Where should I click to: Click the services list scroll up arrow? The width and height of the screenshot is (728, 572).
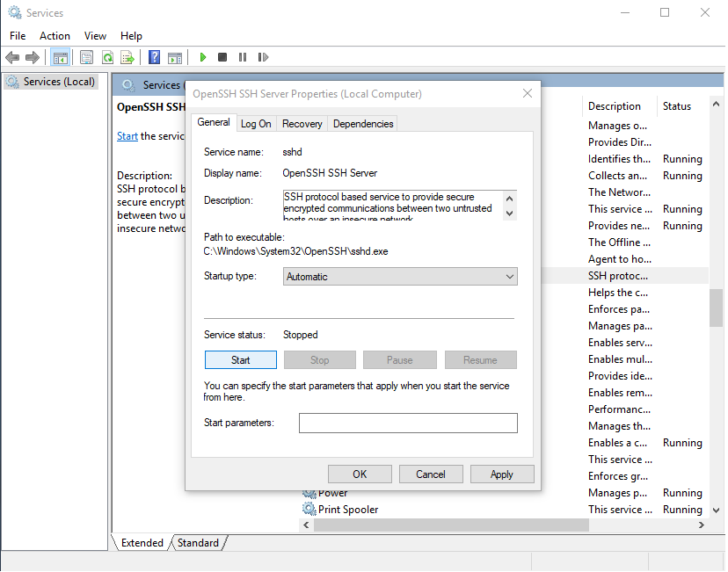[x=716, y=105]
